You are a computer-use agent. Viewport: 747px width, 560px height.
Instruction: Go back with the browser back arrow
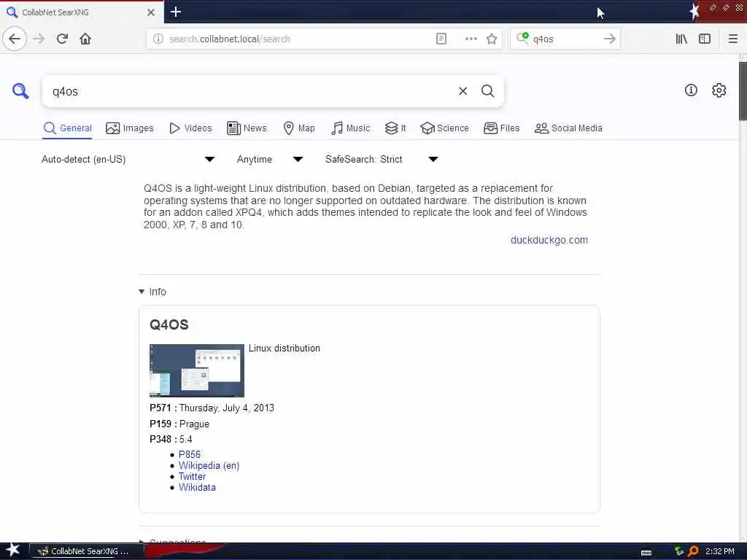tap(15, 39)
